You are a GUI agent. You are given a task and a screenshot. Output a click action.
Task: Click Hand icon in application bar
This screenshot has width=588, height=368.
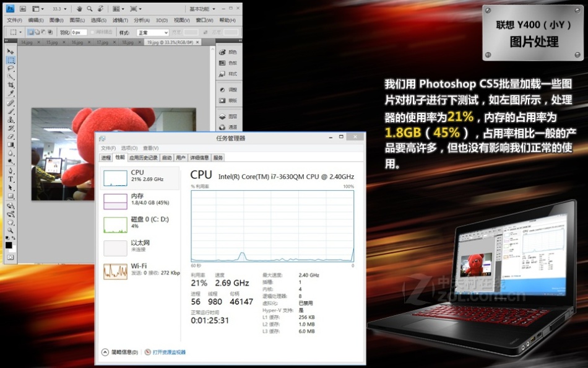click(x=79, y=9)
